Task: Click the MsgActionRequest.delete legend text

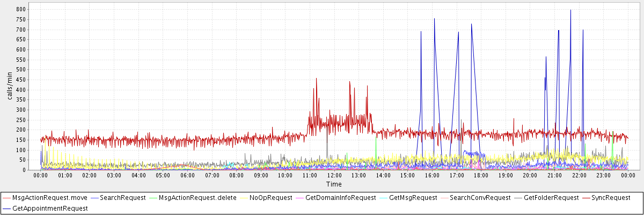Action: [x=197, y=198]
